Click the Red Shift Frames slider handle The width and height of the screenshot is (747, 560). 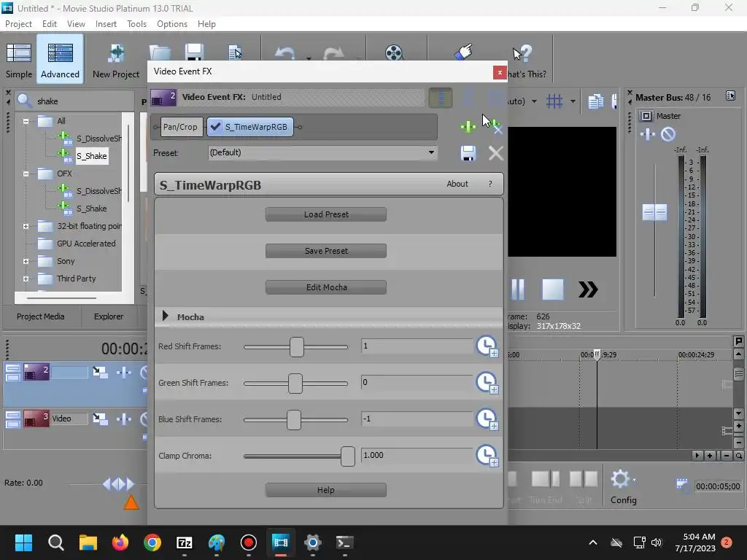[x=296, y=346]
